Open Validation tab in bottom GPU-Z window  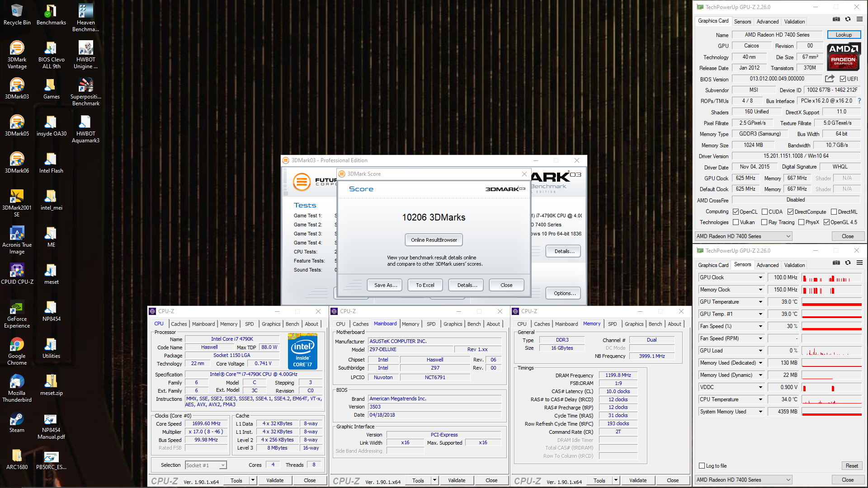click(x=794, y=265)
